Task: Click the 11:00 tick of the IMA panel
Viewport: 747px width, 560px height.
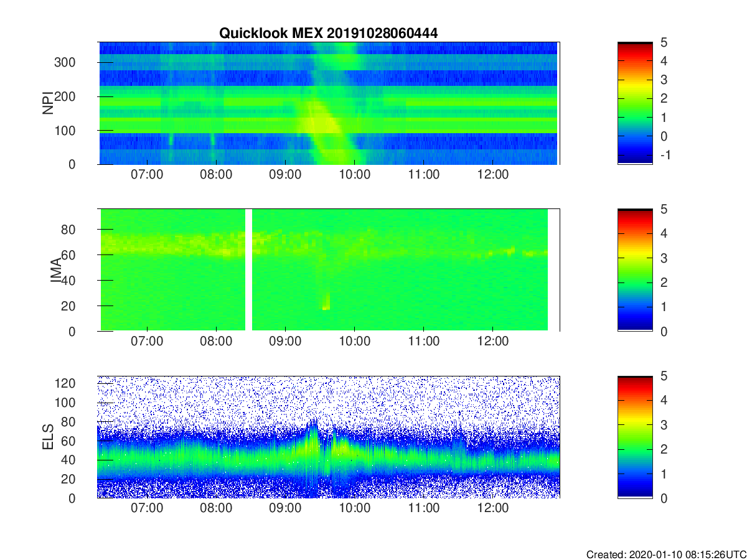Action: pos(423,342)
